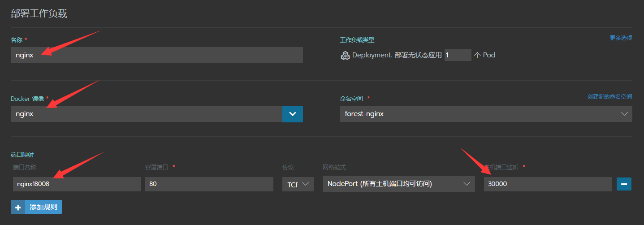Click the 端口映射 section label
Image resolution: width=644 pixels, height=225 pixels.
click(22, 155)
